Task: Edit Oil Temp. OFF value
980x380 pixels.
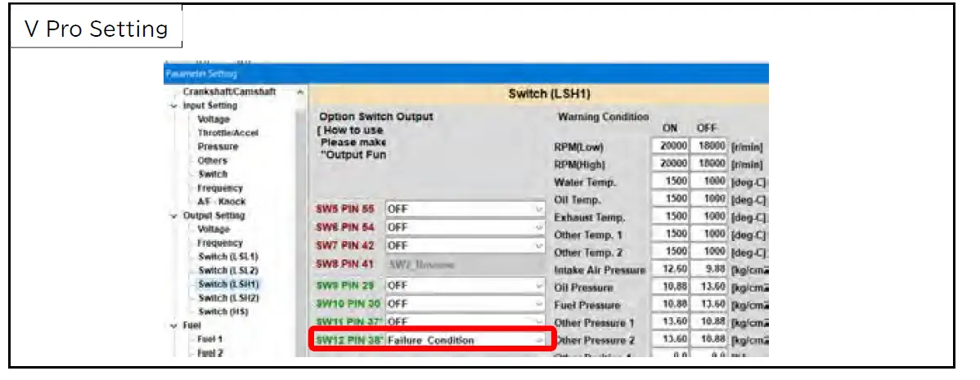Action: (710, 199)
